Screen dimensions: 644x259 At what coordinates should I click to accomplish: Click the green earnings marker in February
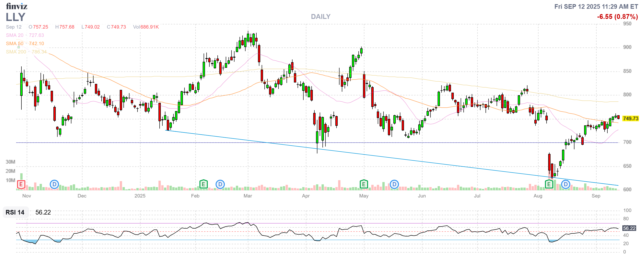pyautogui.click(x=204, y=185)
